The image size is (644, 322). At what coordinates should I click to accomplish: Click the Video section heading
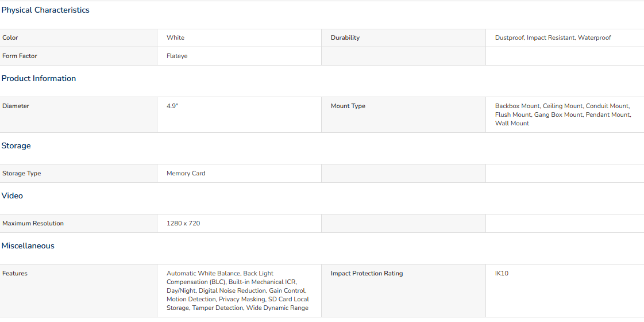pyautogui.click(x=12, y=195)
